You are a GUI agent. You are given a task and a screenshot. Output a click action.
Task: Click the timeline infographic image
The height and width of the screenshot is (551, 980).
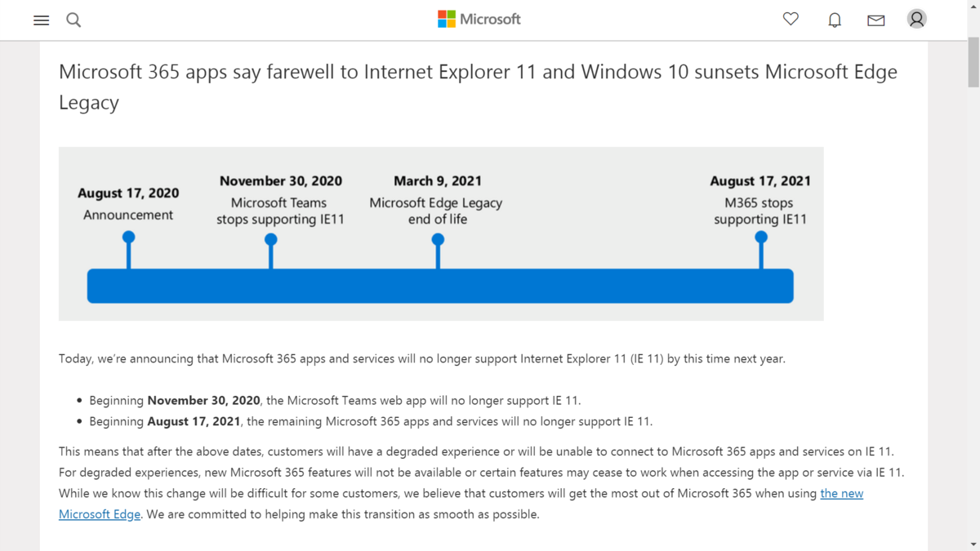click(x=441, y=233)
